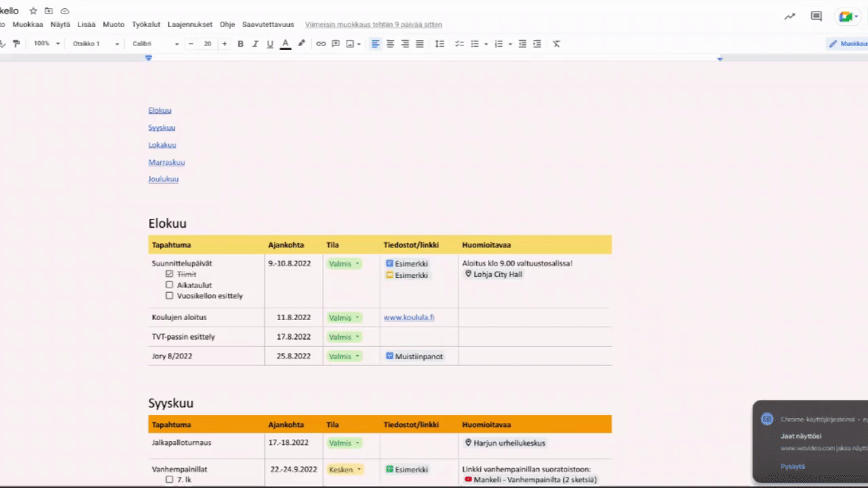Click the insert link icon
Image resolution: width=868 pixels, height=488 pixels.
pyautogui.click(x=321, y=44)
